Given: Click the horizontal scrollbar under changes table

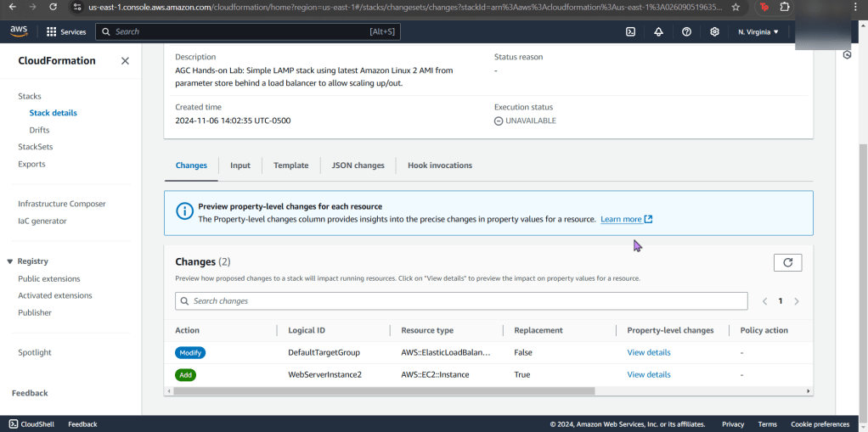Looking at the screenshot, I should [x=382, y=391].
